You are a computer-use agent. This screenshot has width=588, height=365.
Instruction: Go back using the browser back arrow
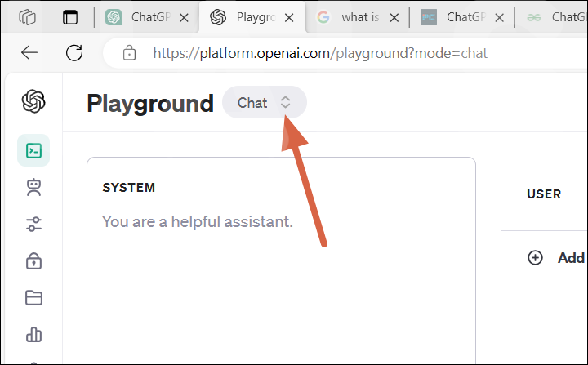(x=29, y=52)
